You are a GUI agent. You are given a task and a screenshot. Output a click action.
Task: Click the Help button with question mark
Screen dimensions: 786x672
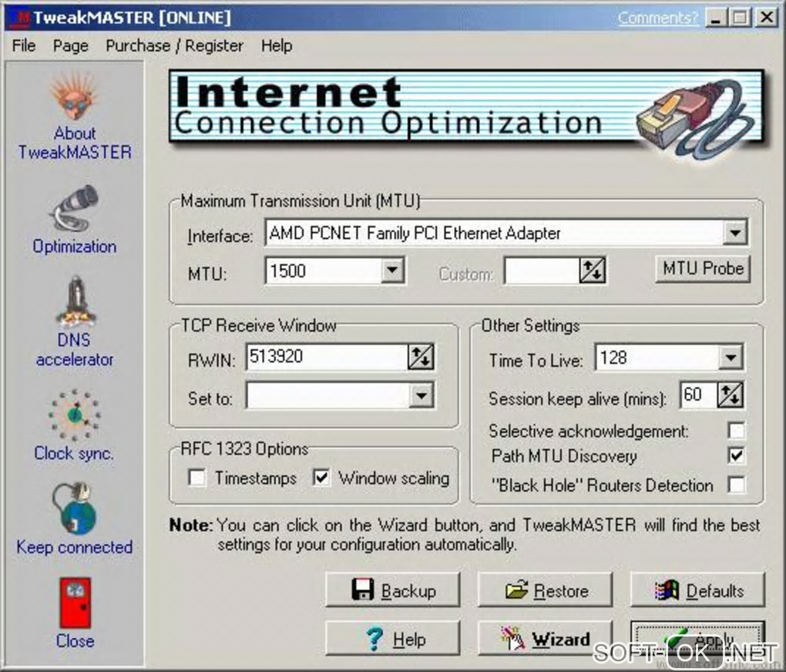click(x=392, y=638)
